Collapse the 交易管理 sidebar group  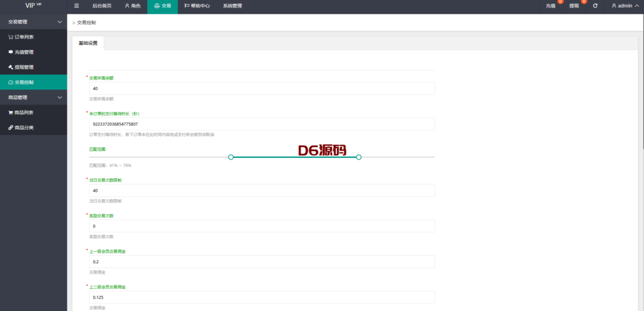pyautogui.click(x=33, y=22)
